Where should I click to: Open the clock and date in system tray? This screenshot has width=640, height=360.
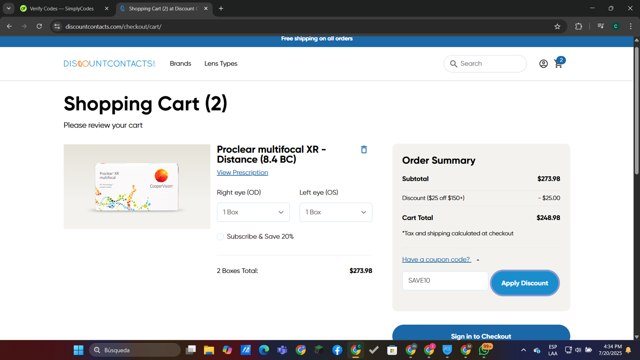610,350
